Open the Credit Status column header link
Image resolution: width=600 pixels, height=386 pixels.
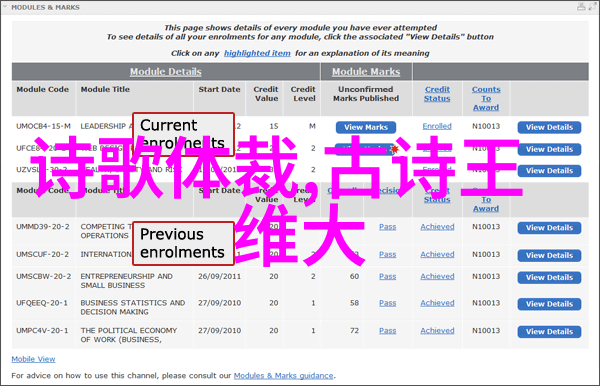pyautogui.click(x=437, y=94)
